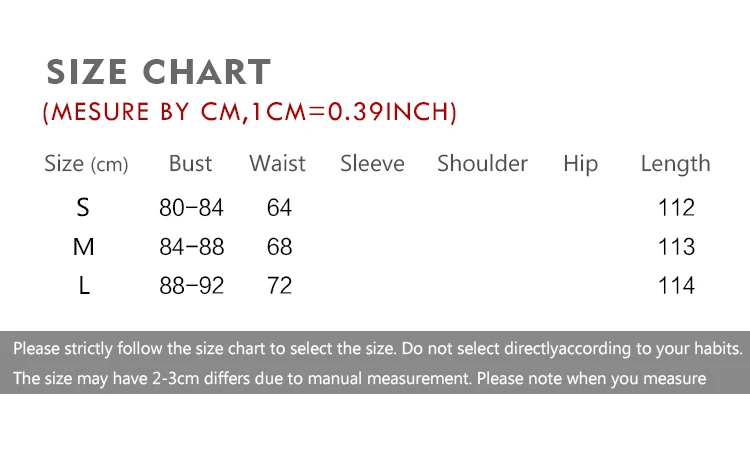Select the M size row label
The width and height of the screenshot is (750, 453).
(x=83, y=247)
